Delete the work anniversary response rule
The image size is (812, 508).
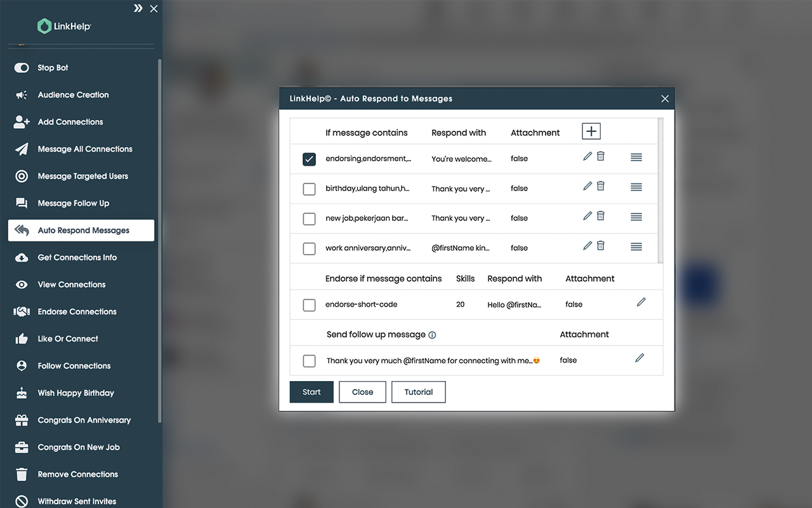[x=600, y=245]
